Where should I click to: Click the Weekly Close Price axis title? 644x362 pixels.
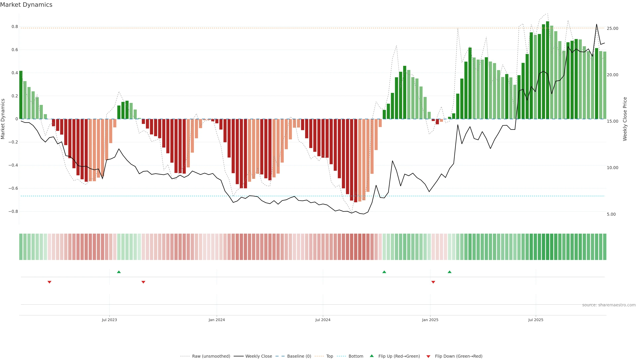tap(625, 119)
